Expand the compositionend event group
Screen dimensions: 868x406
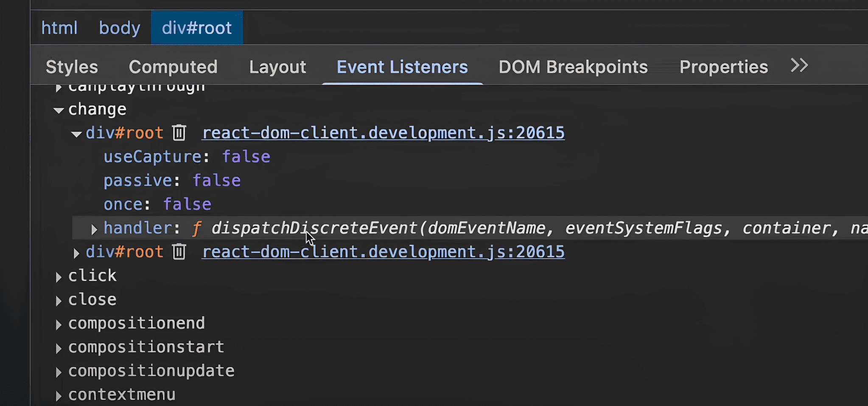click(x=59, y=324)
